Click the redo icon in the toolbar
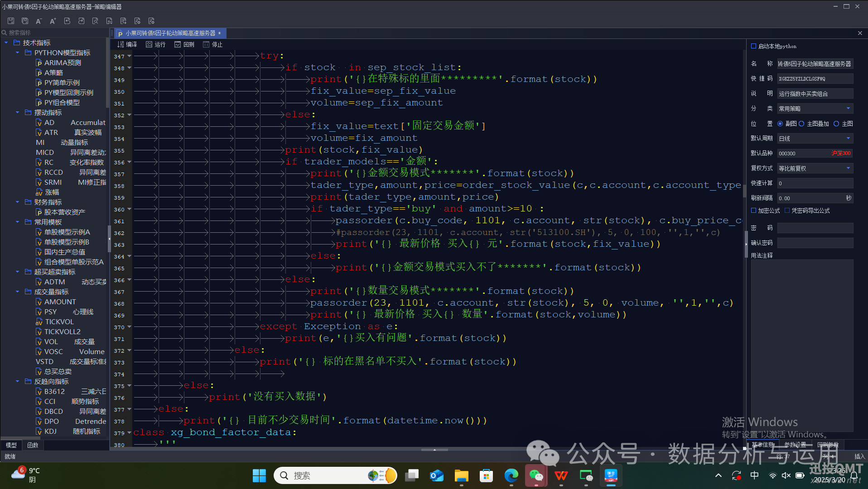 81,21
